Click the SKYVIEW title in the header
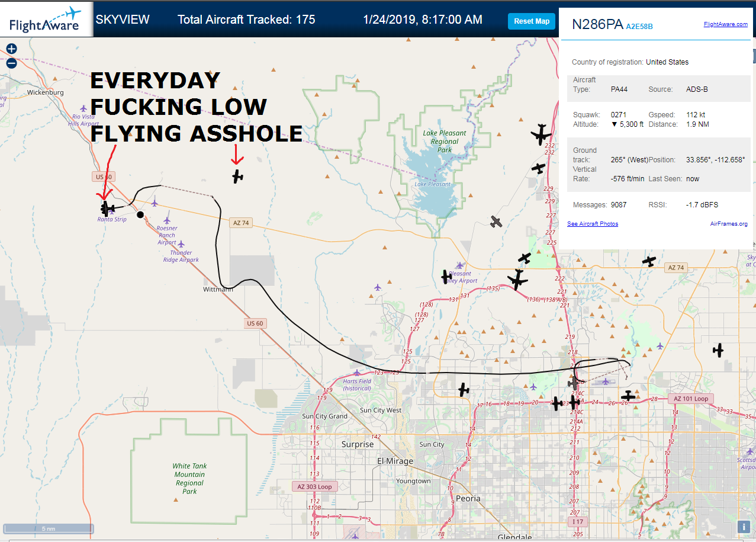 [123, 20]
